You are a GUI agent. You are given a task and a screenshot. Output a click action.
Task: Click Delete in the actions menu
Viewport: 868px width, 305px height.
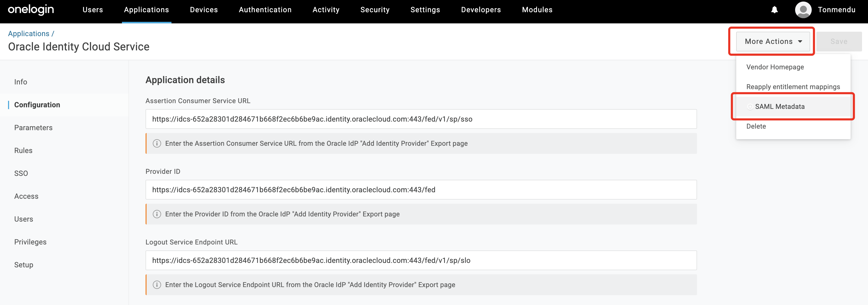point(756,126)
